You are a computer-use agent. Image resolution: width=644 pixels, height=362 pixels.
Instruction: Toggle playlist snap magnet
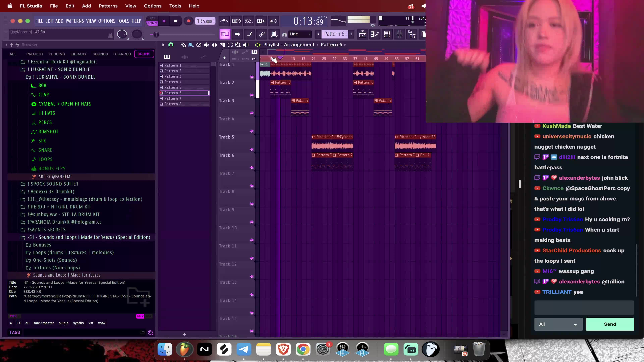[171, 45]
